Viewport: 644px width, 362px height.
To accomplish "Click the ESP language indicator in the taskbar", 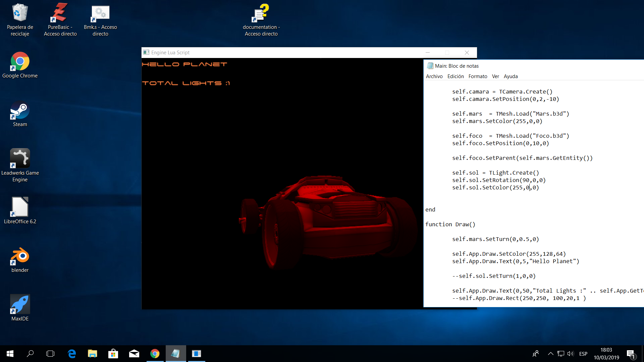I will click(x=583, y=354).
